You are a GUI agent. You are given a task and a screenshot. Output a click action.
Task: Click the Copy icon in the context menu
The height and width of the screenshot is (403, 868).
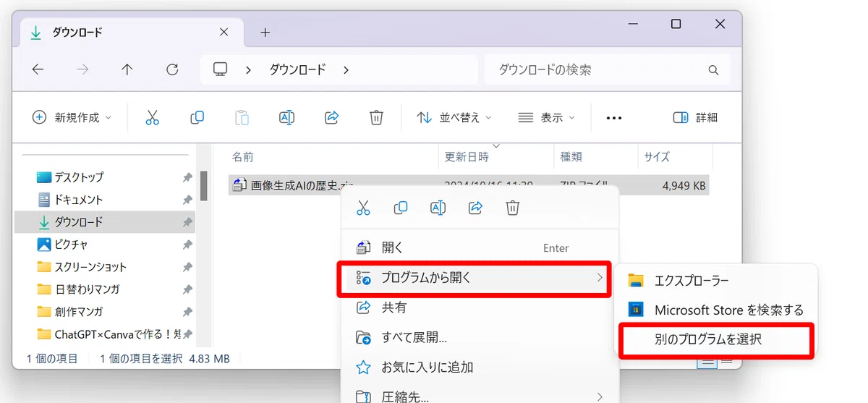pos(400,208)
